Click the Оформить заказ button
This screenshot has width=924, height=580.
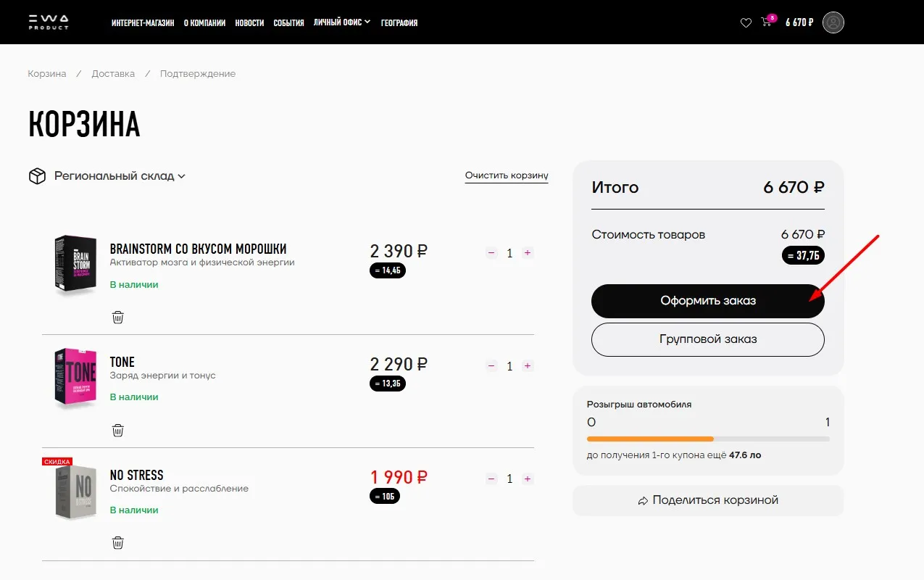click(708, 301)
